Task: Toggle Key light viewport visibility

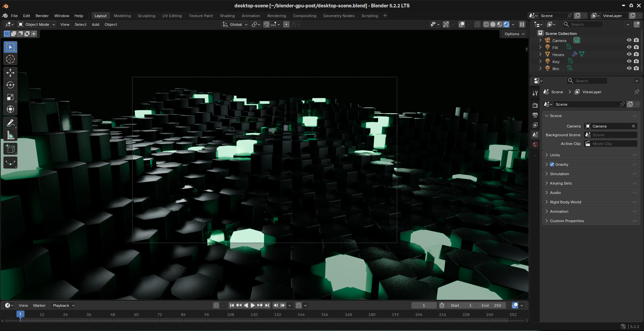Action: 629,61
